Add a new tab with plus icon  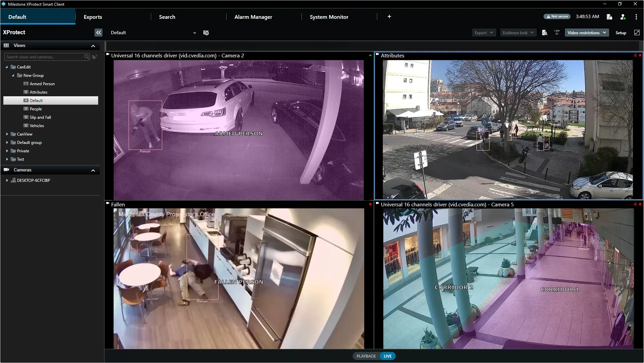[x=389, y=16]
